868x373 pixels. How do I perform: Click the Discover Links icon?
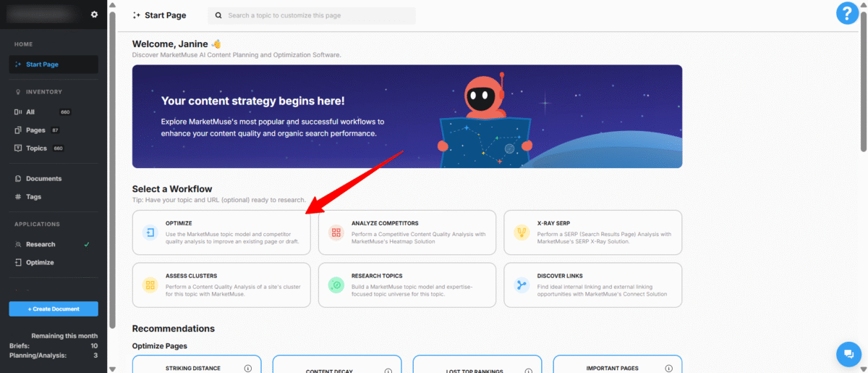click(522, 285)
